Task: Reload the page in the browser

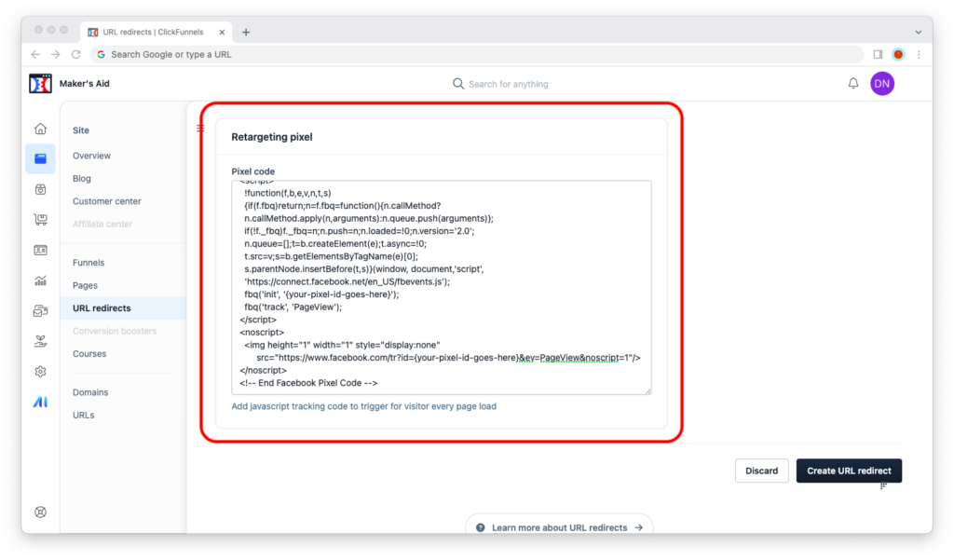Action: click(x=76, y=54)
